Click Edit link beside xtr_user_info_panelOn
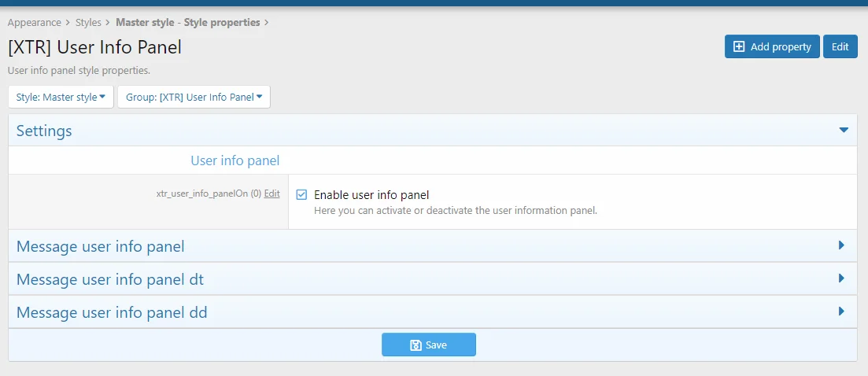868x376 pixels. point(271,194)
